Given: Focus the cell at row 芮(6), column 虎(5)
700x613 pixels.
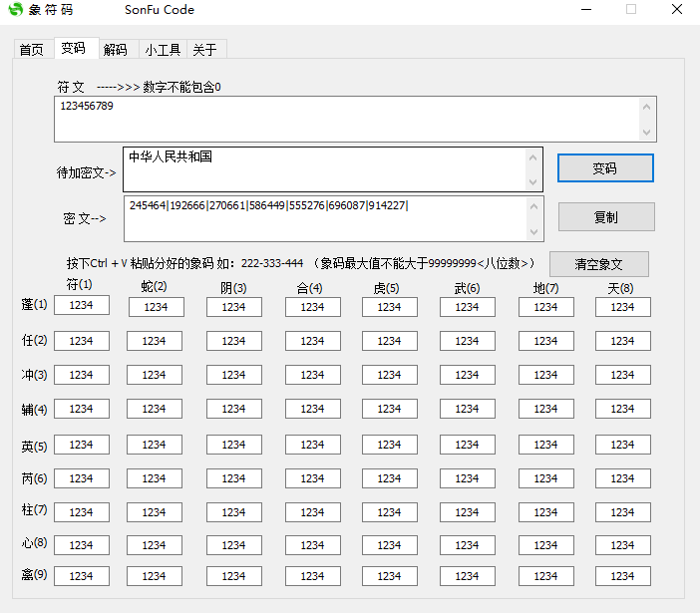Looking at the screenshot, I should tap(390, 478).
